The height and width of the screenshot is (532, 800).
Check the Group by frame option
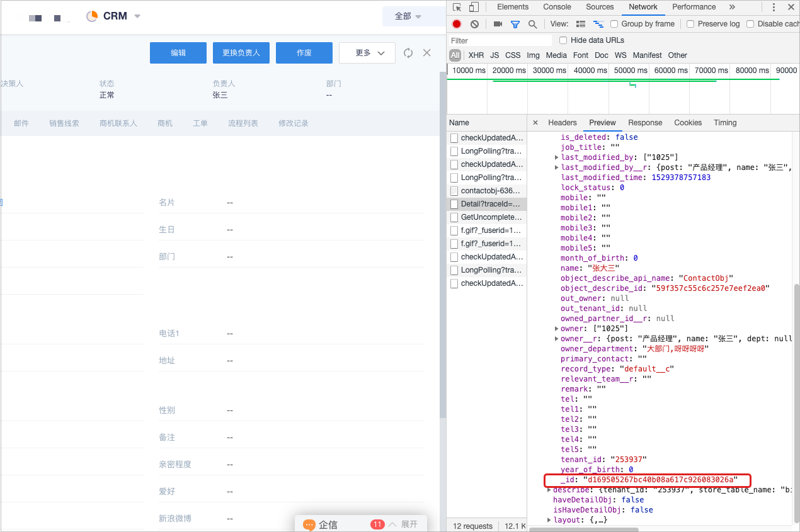[x=614, y=24]
